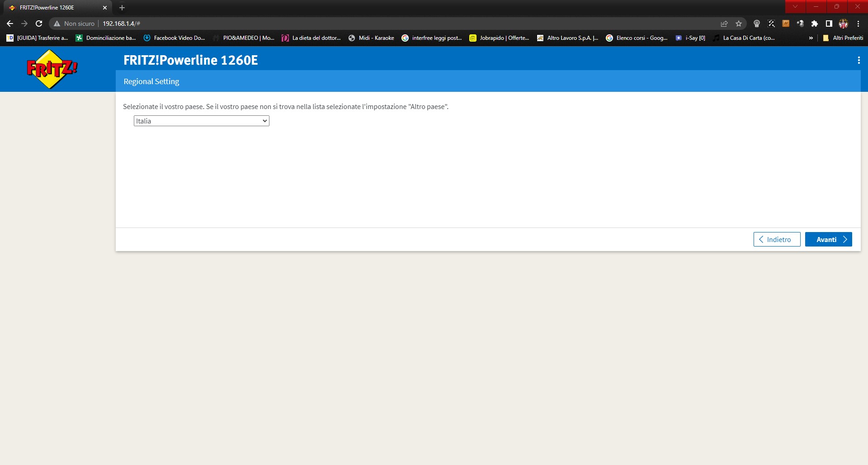Click the dark scissors-like extension icon
868x465 pixels.
771,24
